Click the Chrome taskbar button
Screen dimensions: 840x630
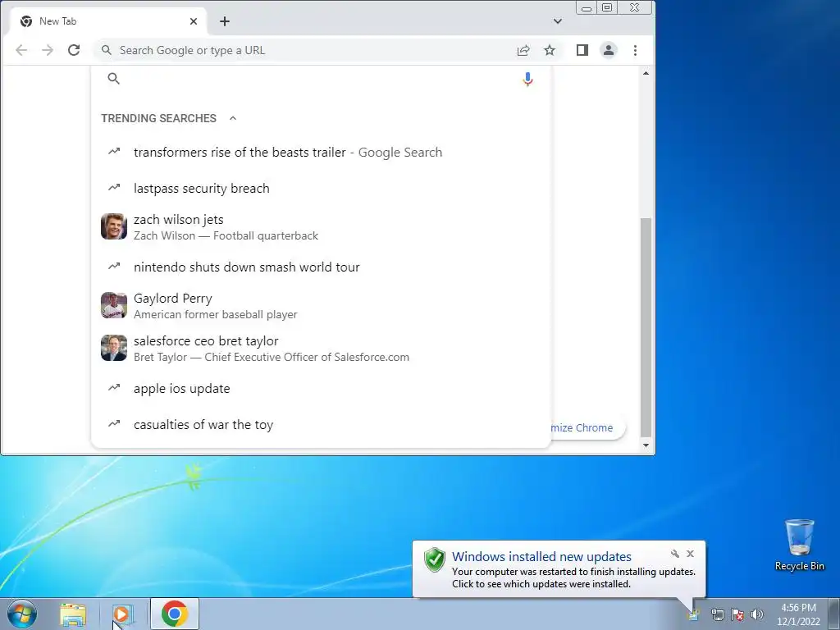point(175,614)
